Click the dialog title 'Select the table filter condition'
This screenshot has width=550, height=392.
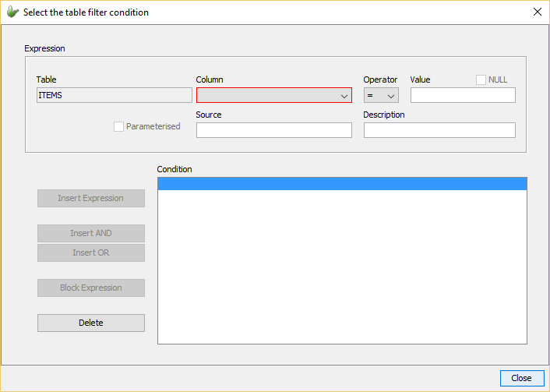(86, 12)
